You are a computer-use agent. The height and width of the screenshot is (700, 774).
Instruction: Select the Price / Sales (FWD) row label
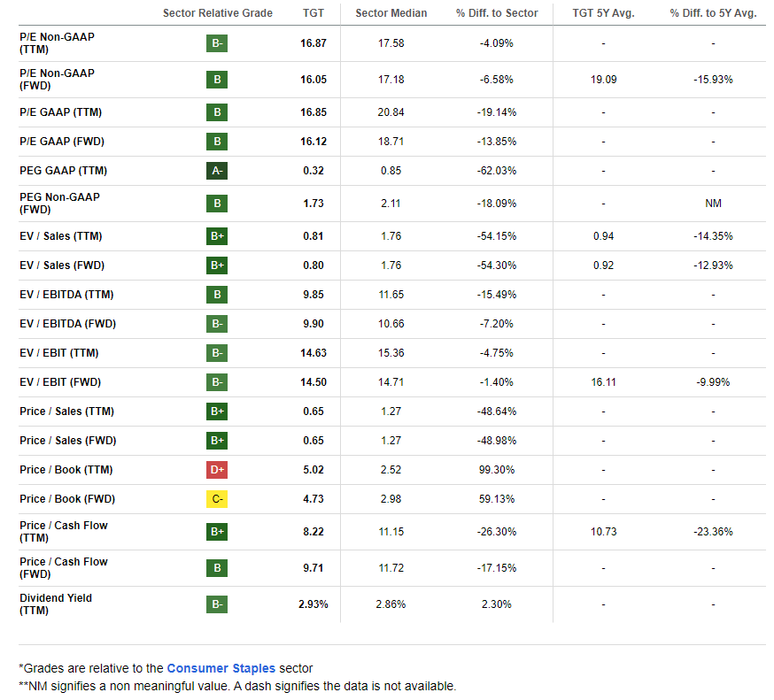coord(67,441)
